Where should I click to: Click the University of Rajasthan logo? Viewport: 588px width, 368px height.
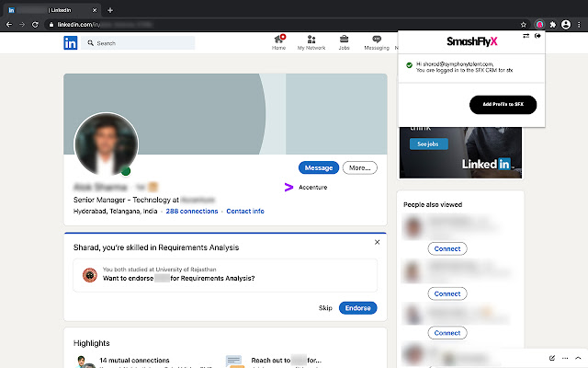point(90,275)
